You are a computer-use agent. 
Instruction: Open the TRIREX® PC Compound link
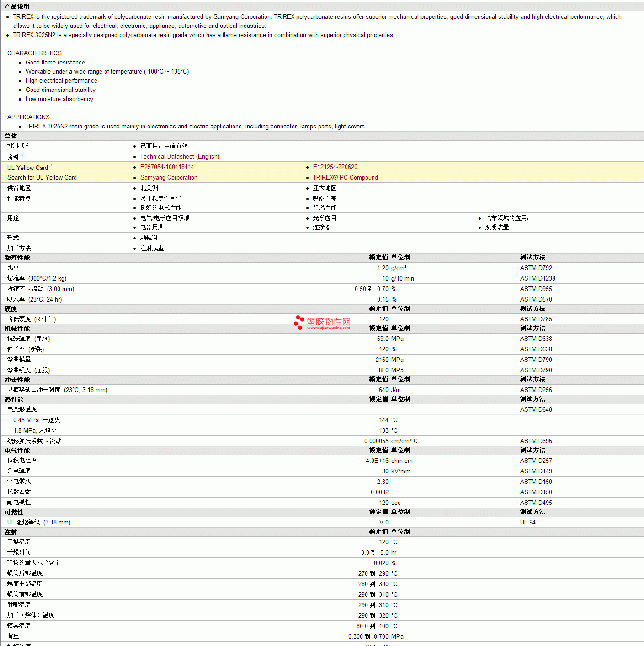point(345,177)
